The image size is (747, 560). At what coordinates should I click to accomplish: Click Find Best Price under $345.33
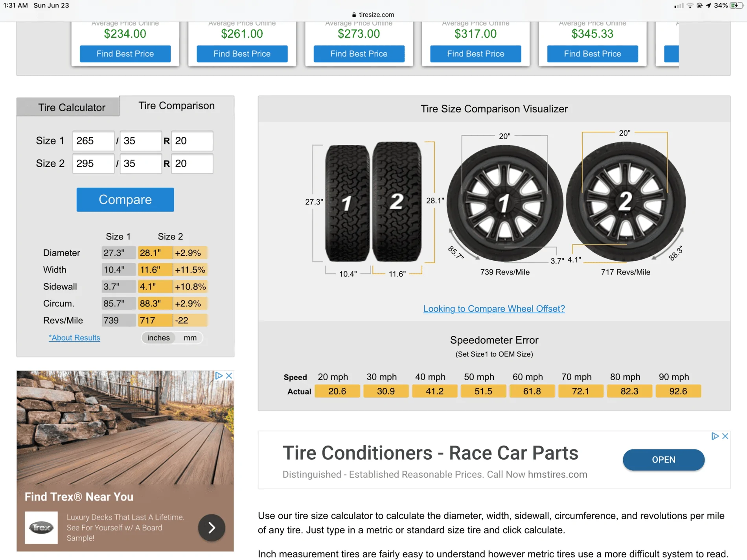(x=592, y=53)
